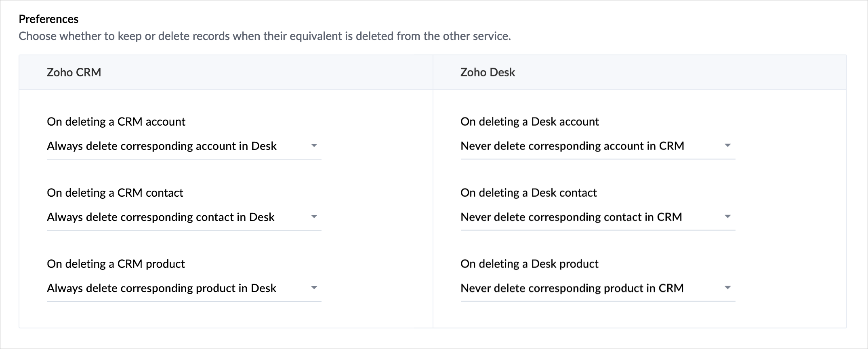Open 'Never delete corresponding contact in CRM' dropdown
The width and height of the screenshot is (868, 349).
tap(571, 217)
